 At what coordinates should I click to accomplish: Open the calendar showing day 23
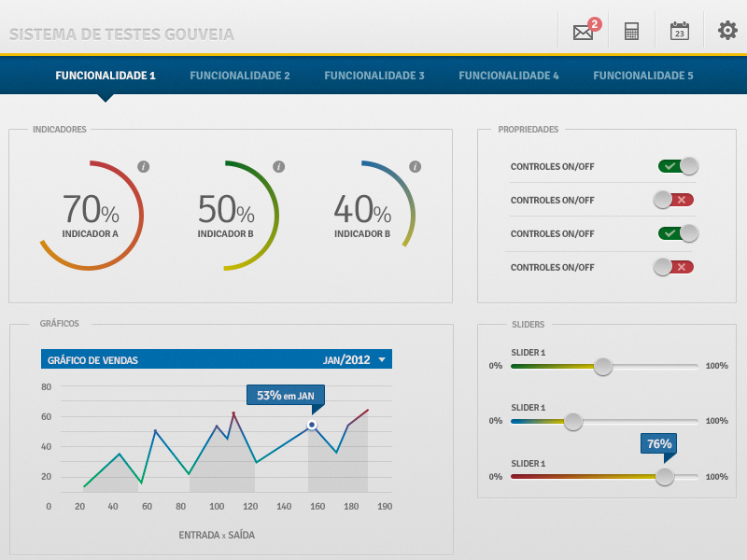coord(679,30)
